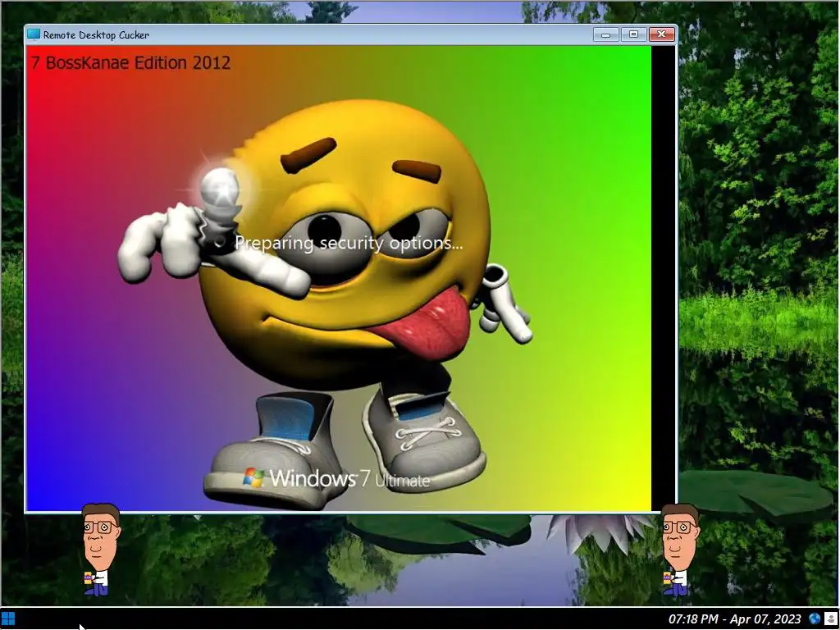The image size is (840, 630).
Task: Click the taskbar clock showing 07:18 PM
Action: 734,619
